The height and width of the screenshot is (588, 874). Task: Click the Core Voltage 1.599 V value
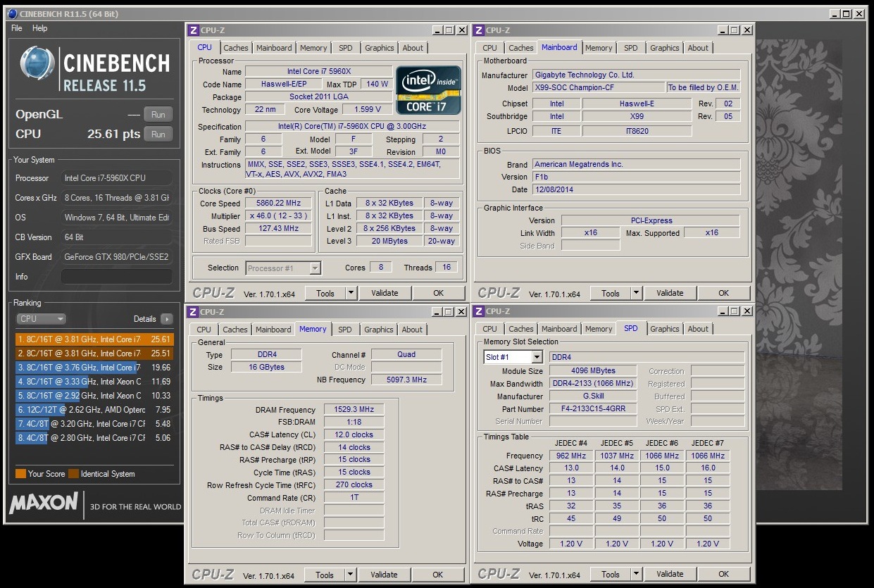pyautogui.click(x=368, y=110)
